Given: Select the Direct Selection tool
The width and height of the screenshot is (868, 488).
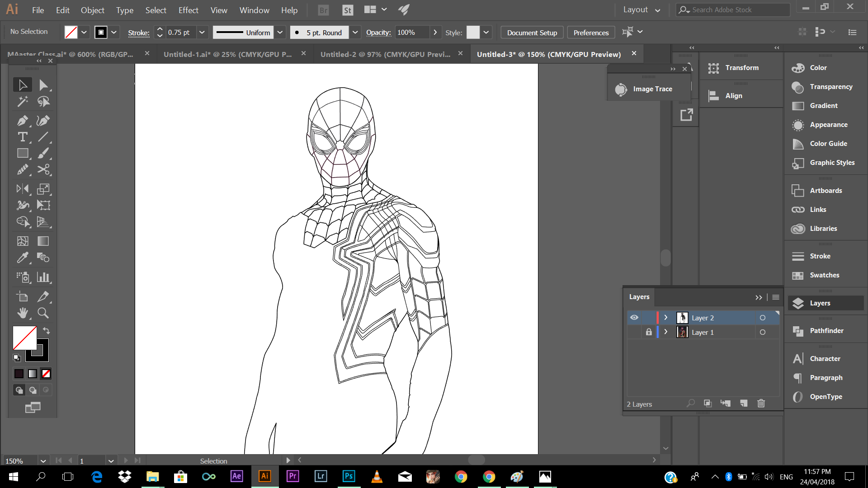Looking at the screenshot, I should (43, 85).
